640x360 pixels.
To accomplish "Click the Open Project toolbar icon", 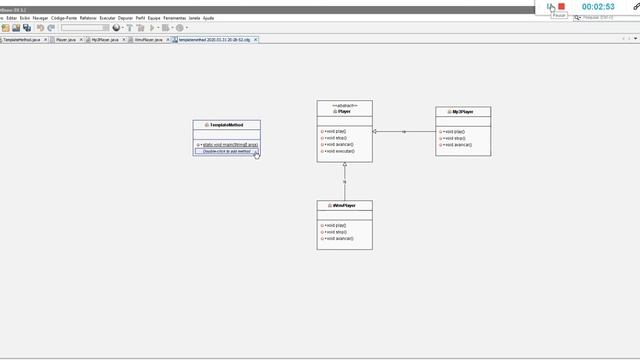I will (x=16, y=28).
